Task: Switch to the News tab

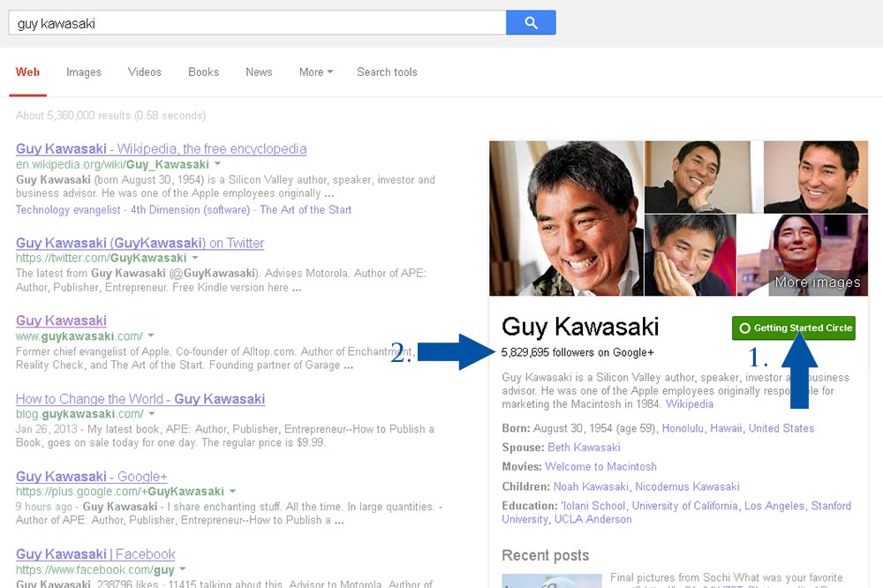Action: pyautogui.click(x=258, y=72)
